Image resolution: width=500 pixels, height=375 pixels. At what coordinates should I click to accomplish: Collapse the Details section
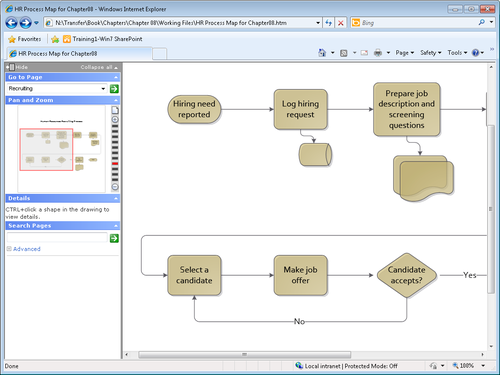tap(116, 199)
